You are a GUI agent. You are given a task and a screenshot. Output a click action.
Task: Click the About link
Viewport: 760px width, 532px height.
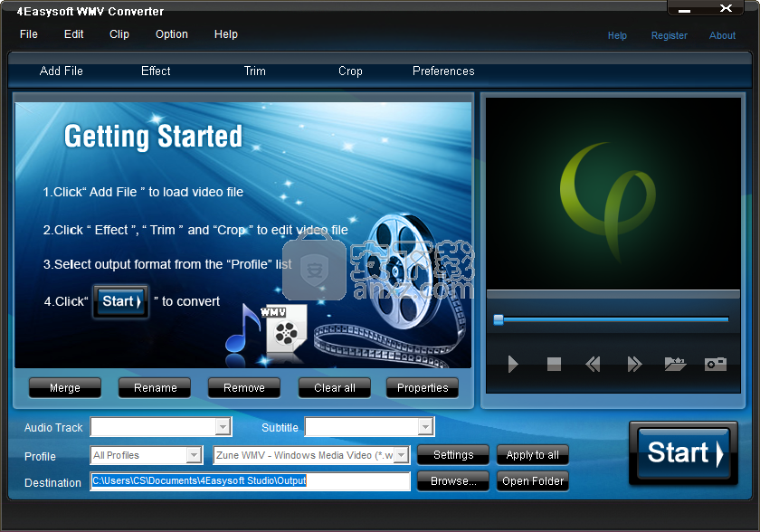[722, 35]
